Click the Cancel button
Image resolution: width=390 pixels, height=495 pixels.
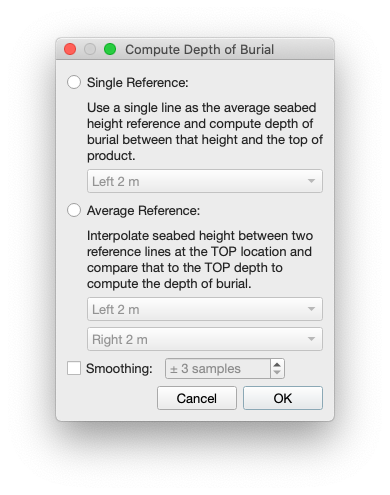[197, 398]
